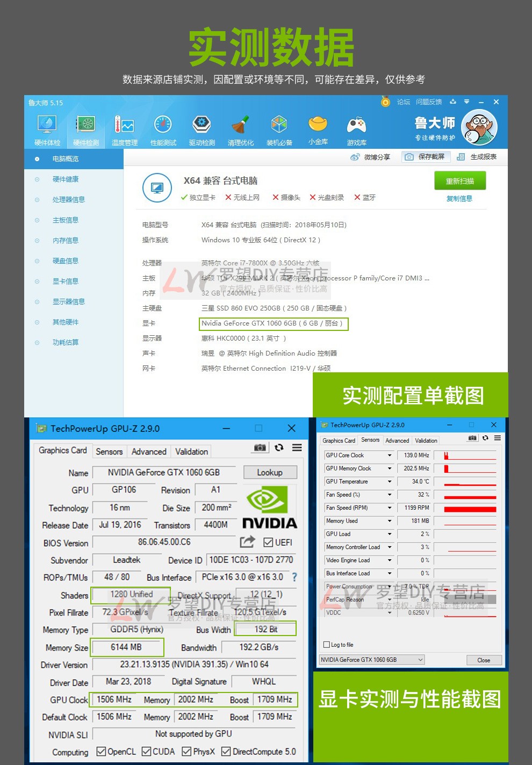This screenshot has width=532, height=765.
Task: Click refresh icon in small GPU-Z sensors window
Action: point(485,438)
